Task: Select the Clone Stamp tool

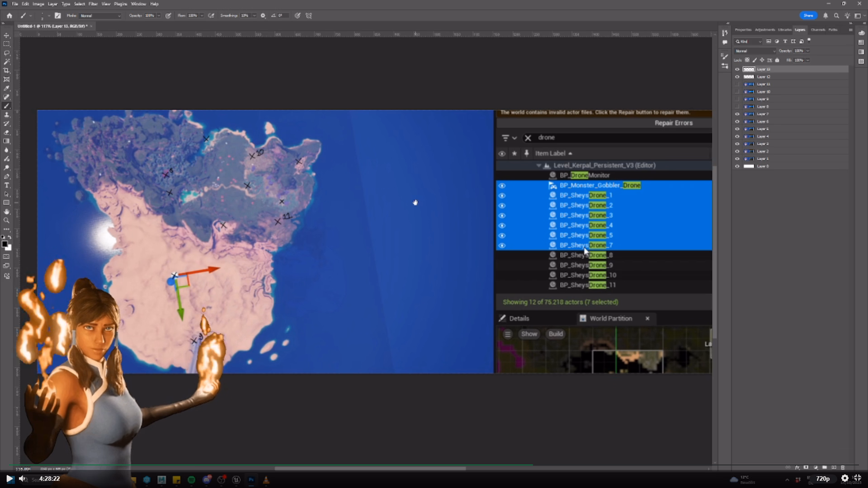Action: pos(6,115)
